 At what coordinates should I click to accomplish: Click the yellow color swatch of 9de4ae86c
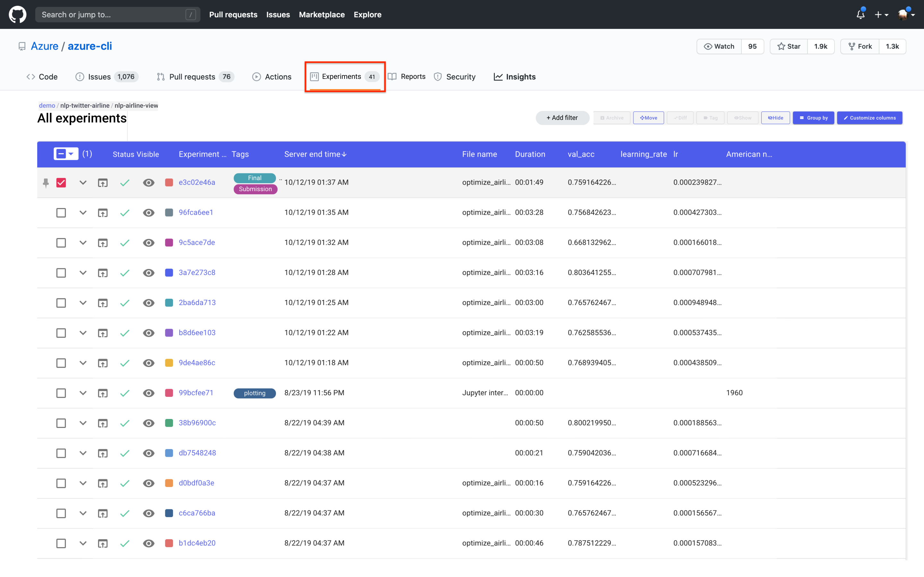pyautogui.click(x=169, y=363)
